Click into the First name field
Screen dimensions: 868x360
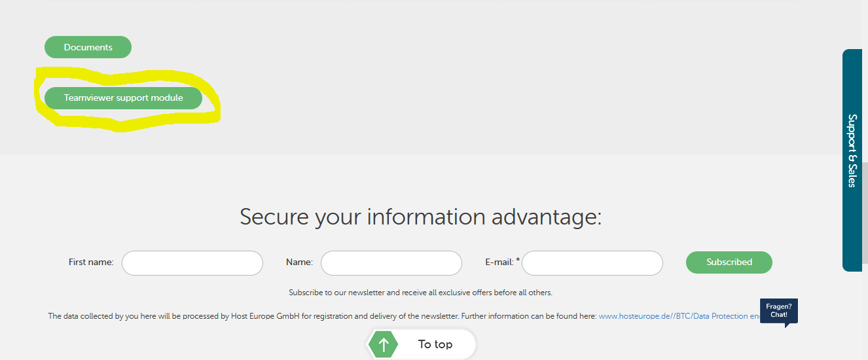pos(192,263)
